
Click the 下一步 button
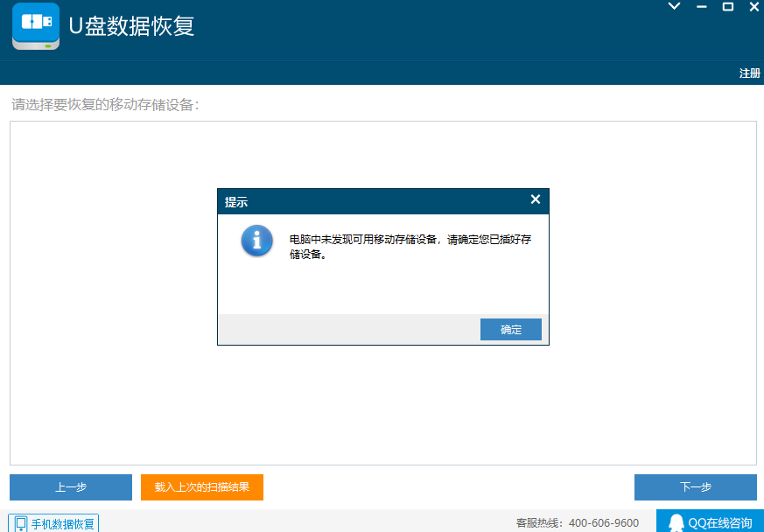coord(695,487)
